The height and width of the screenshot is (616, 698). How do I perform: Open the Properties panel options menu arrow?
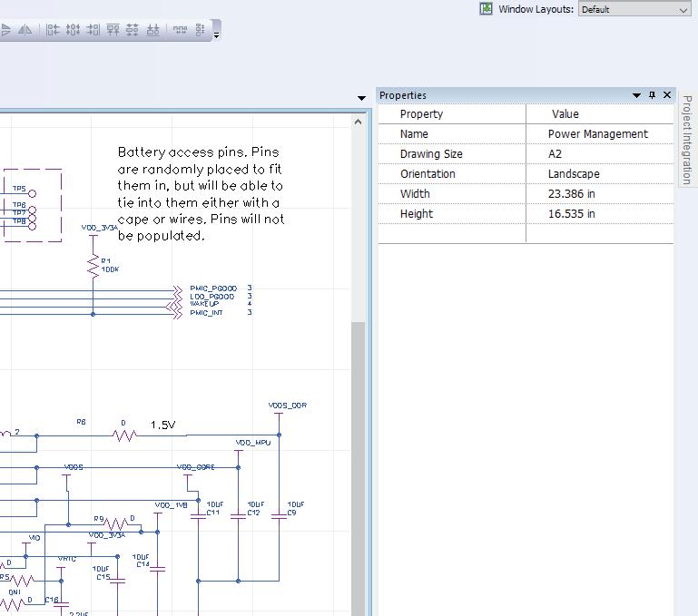coord(636,95)
